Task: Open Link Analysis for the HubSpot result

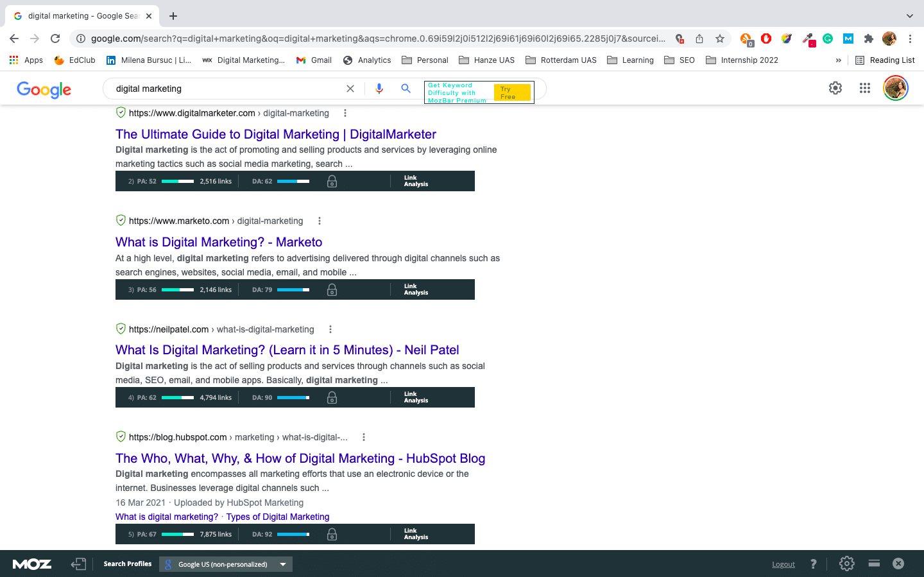Action: coord(416,534)
